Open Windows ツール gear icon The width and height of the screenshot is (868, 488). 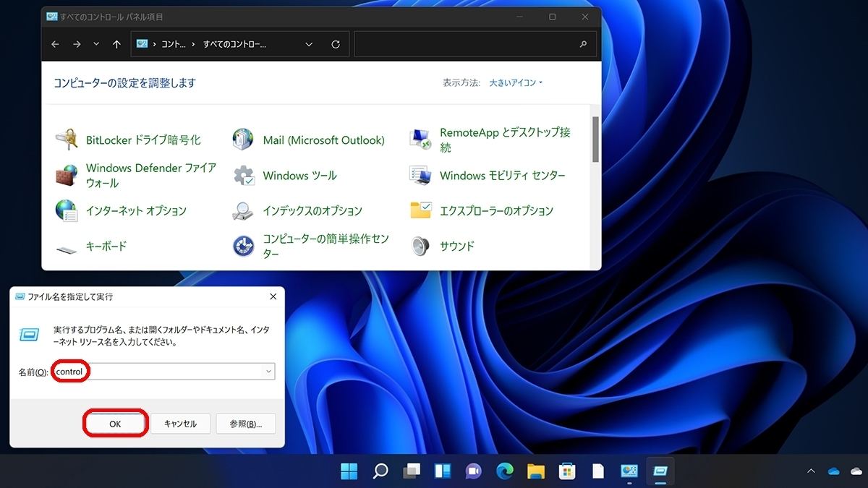244,175
